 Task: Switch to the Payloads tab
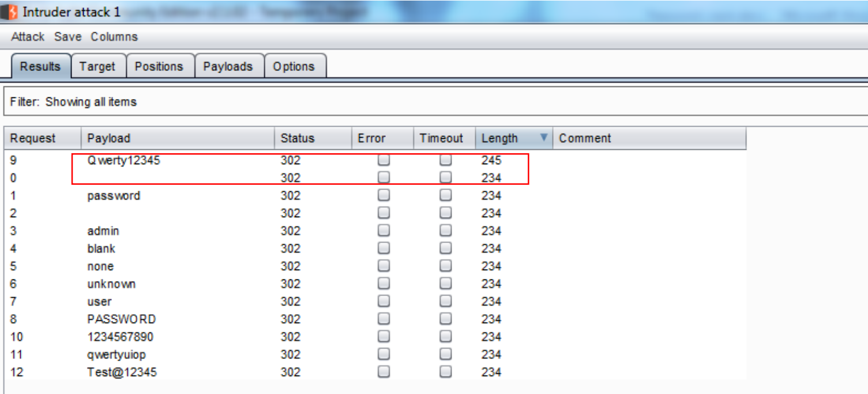coord(228,66)
